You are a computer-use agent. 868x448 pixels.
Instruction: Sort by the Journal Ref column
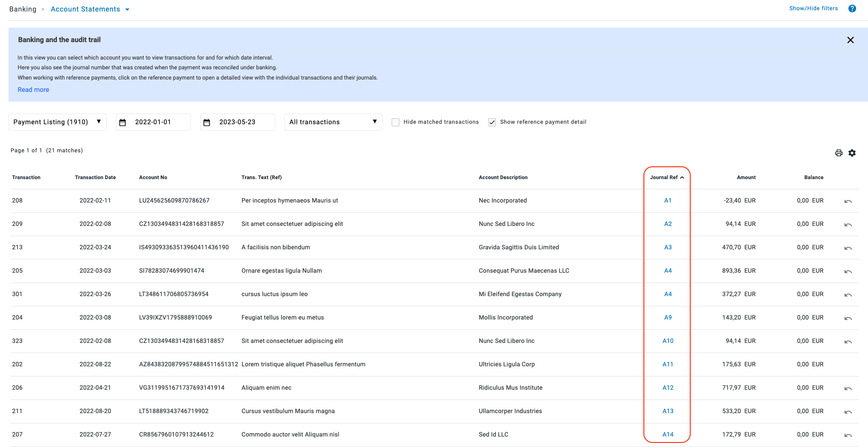point(667,177)
